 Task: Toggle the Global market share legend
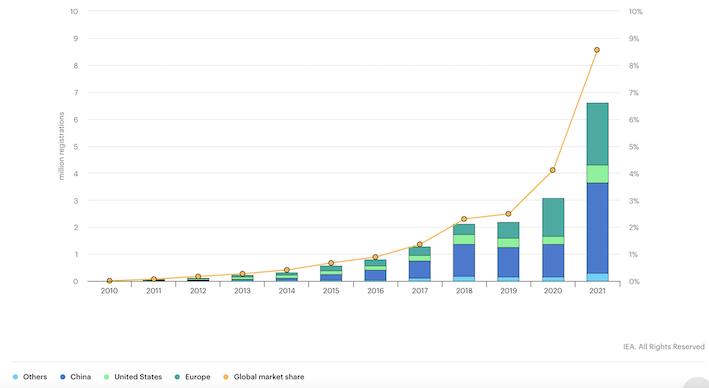pyautogui.click(x=264, y=377)
